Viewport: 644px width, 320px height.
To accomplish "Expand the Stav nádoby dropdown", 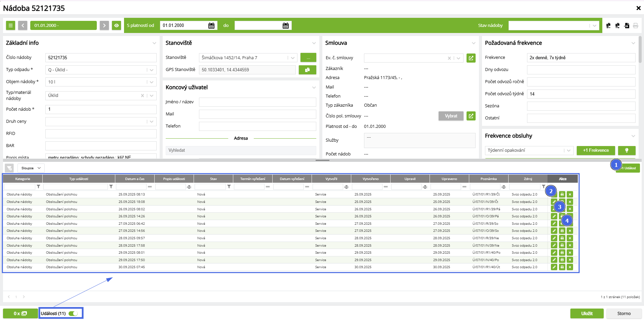I will (594, 26).
